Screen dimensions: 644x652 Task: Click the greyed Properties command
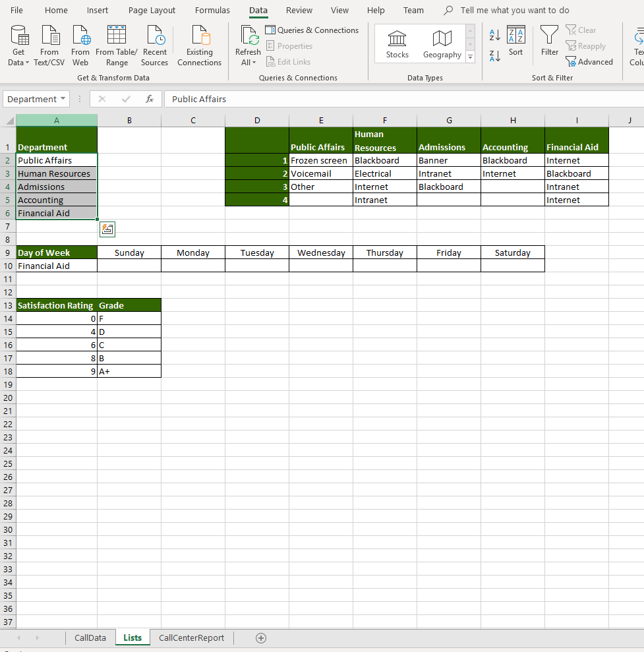point(289,45)
